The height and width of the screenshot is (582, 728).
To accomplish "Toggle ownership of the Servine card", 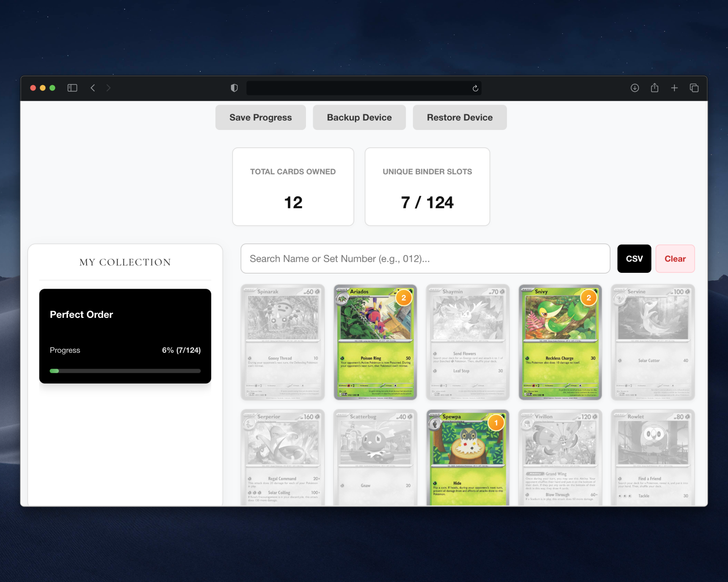I will point(653,342).
